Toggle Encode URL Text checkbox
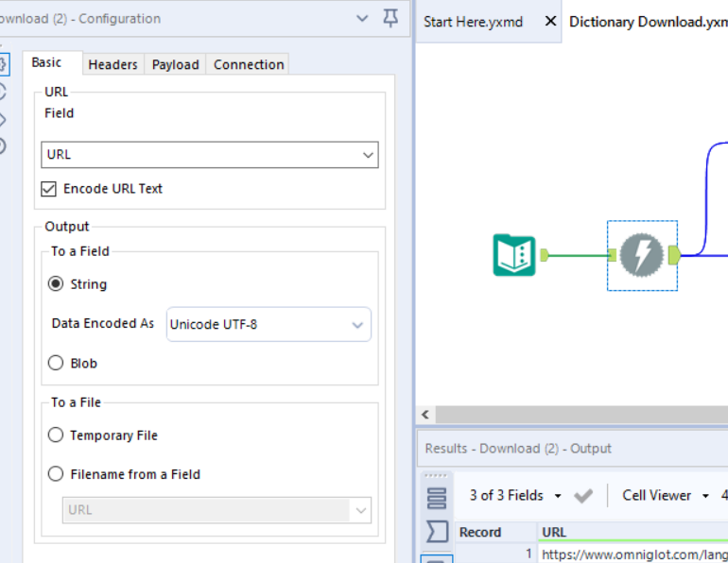Image resolution: width=728 pixels, height=563 pixels. pos(49,189)
